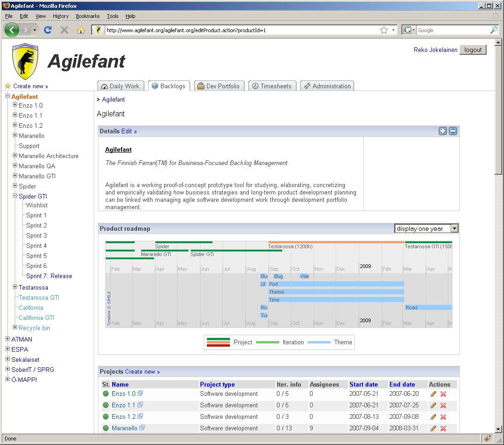Expand the Enzo 1.0 tree node
This screenshot has width=504, height=445.
[x=15, y=105]
